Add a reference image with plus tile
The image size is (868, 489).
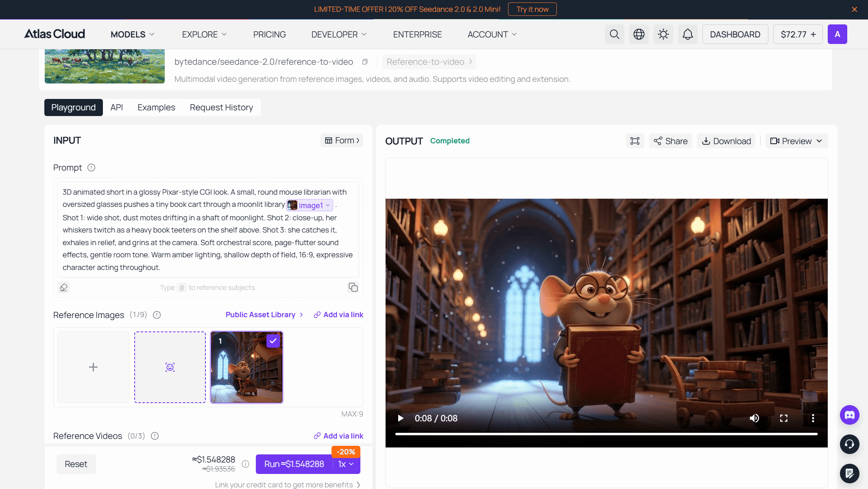click(93, 367)
